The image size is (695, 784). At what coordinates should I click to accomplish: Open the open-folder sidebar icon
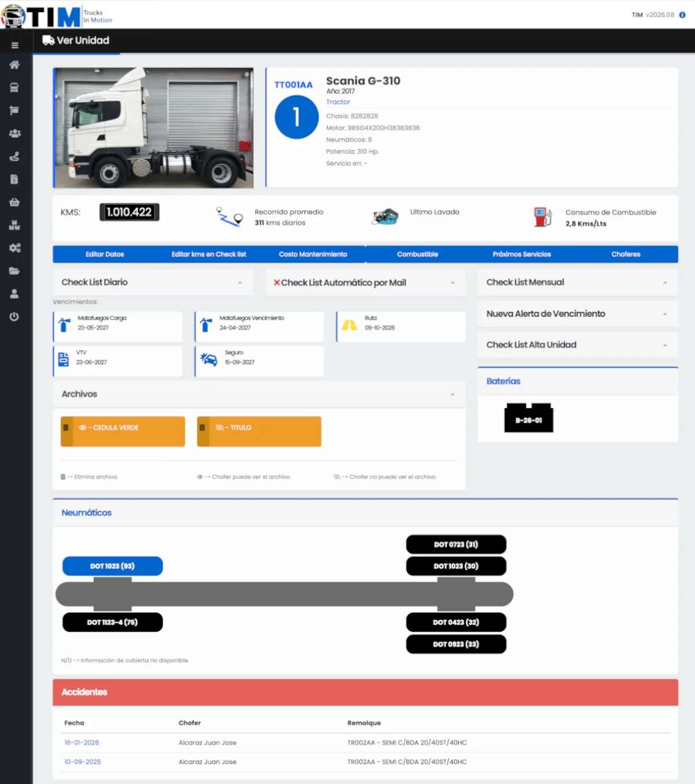tap(14, 271)
